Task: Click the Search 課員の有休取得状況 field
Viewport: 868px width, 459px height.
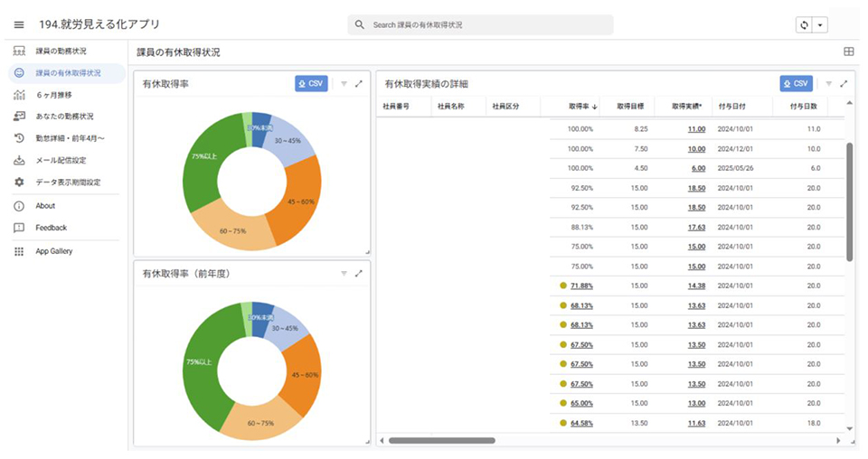Action: coord(479,25)
